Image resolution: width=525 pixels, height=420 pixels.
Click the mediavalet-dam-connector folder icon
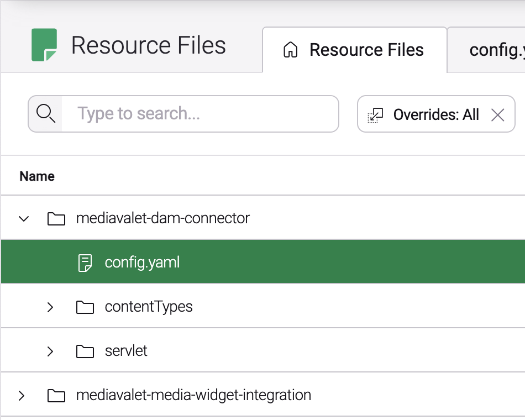(56, 219)
